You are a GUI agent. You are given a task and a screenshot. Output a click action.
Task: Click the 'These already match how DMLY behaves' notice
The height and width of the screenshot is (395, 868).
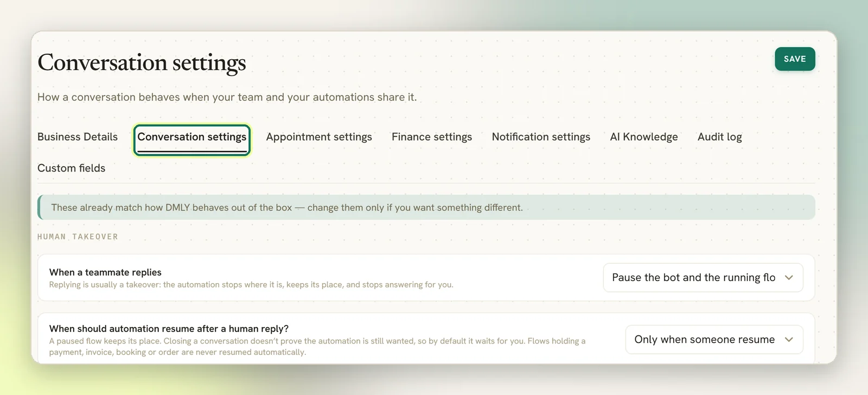[426, 207]
